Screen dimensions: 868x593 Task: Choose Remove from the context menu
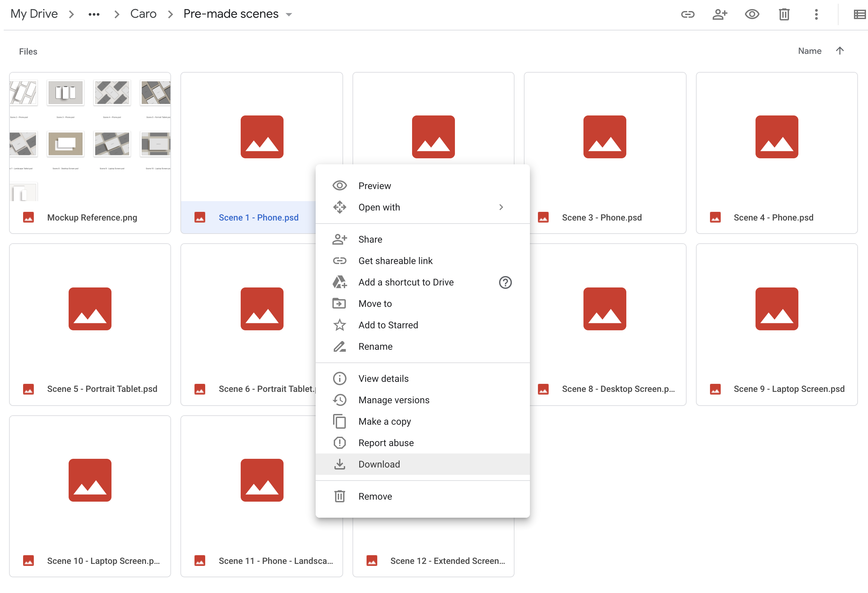point(375,496)
